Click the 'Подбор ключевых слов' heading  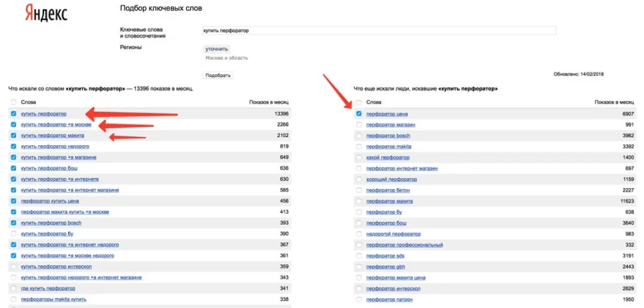[161, 8]
